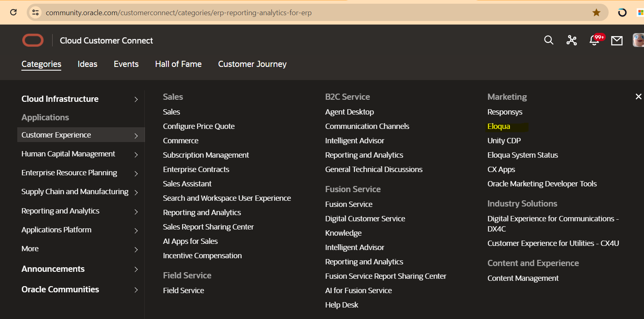Expand sidebar Reporting and Analytics chevron

[x=136, y=211]
